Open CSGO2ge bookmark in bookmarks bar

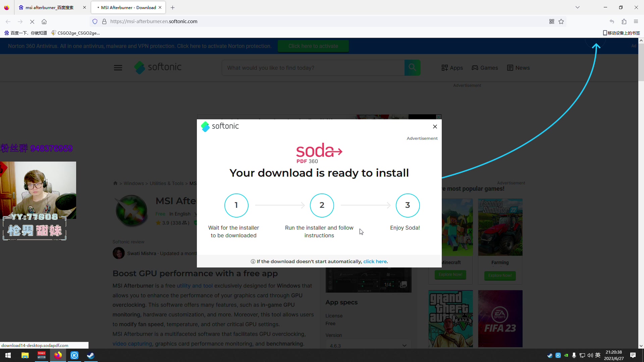75,33
